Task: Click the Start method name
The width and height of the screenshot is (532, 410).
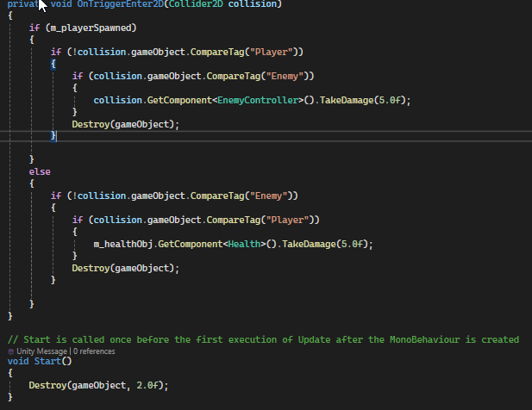Action: (x=47, y=361)
